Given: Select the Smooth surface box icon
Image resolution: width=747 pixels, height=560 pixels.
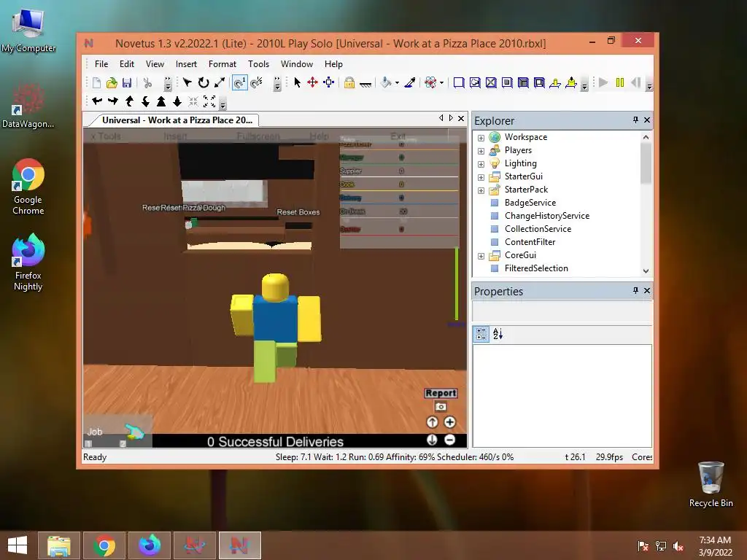Looking at the screenshot, I should (459, 83).
